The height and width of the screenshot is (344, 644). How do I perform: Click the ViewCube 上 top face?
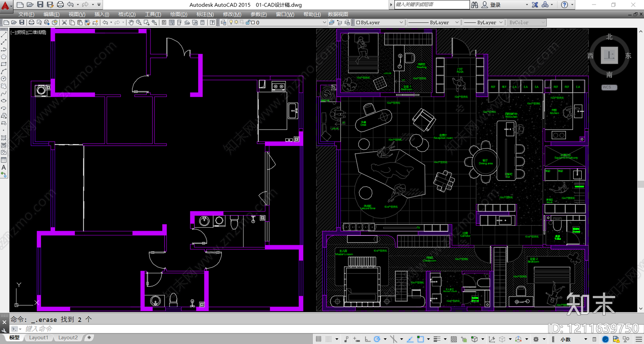click(609, 55)
